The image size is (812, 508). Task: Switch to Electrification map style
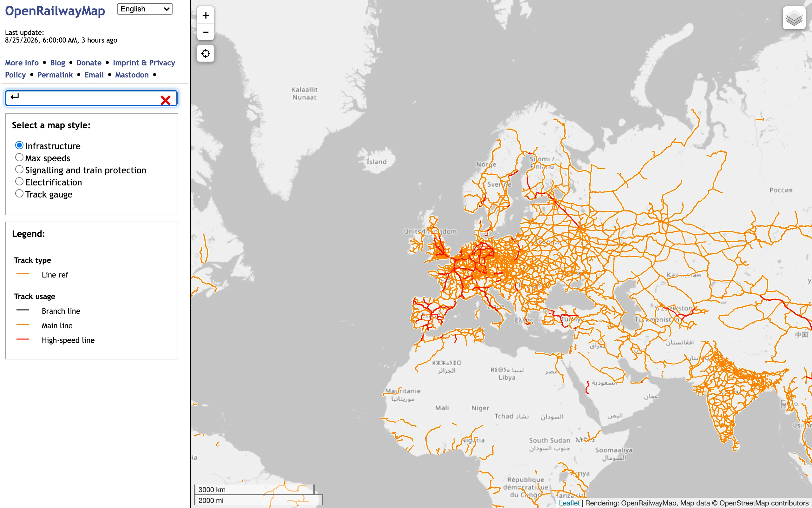tap(19, 182)
